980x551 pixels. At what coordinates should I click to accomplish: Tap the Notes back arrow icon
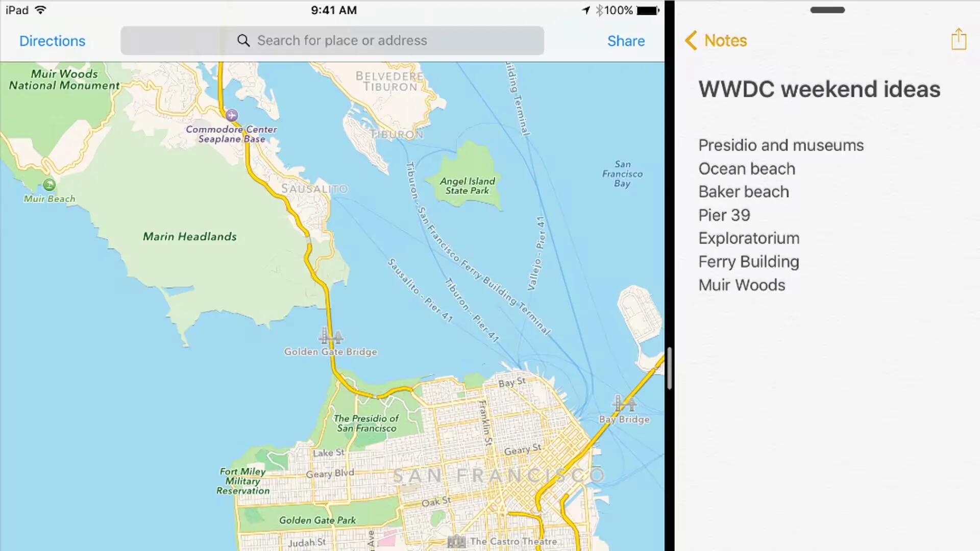tap(690, 40)
